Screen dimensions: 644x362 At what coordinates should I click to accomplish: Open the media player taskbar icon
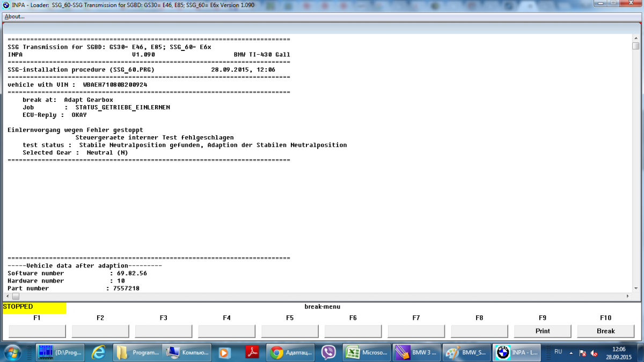[224, 353]
